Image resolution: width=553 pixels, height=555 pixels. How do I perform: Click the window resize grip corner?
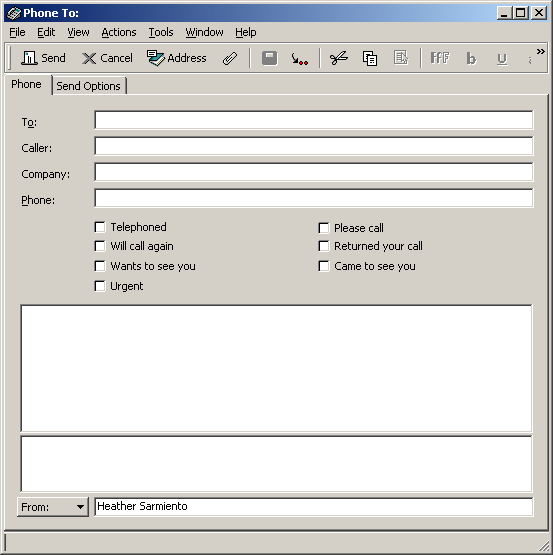pos(544,546)
